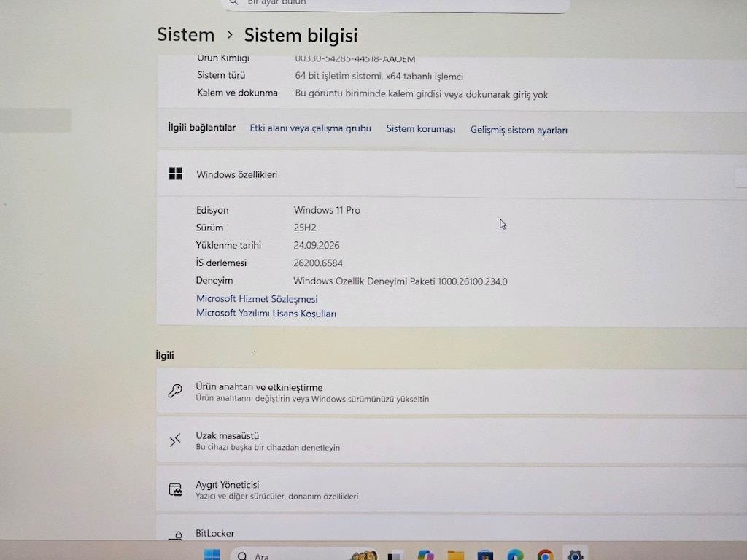Image resolution: width=747 pixels, height=560 pixels.
Task: Click the 'Yüklenme tarihi' label
Action: pos(228,245)
